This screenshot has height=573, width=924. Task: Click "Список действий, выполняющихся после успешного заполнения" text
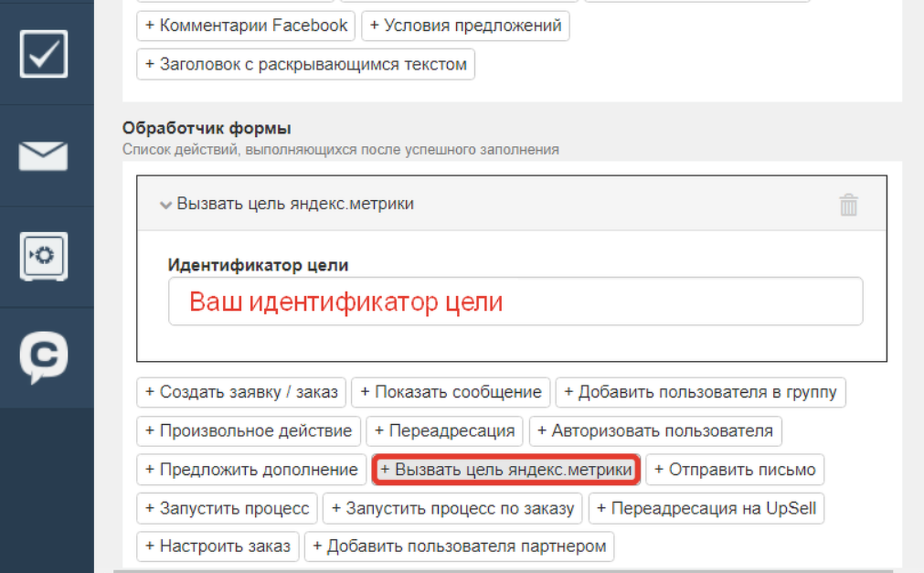[x=341, y=150]
